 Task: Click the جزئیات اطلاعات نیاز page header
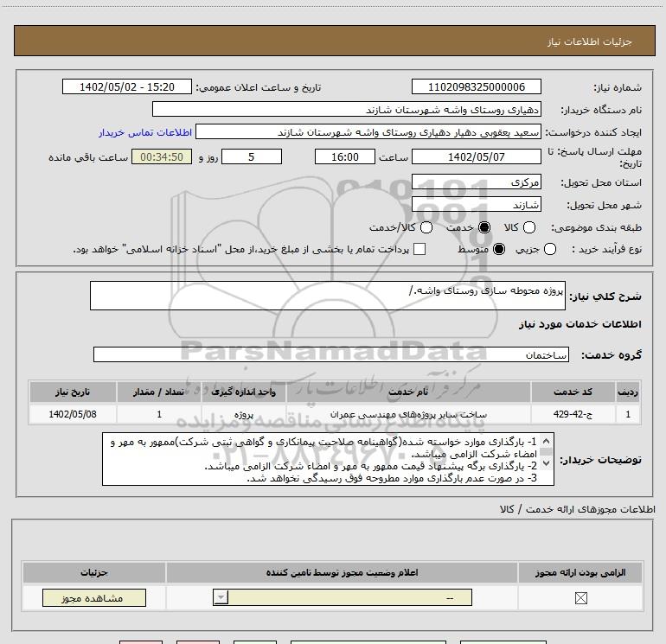335,41
